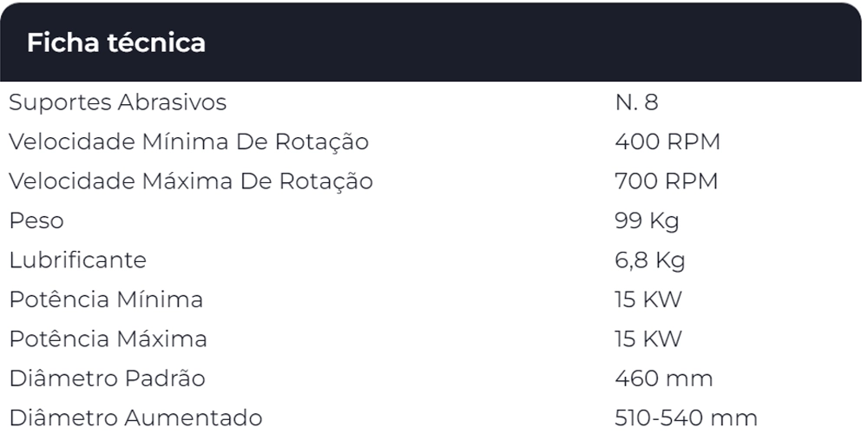This screenshot has height=434, width=868.
Task: Click the "510-540 mm" value
Action: click(x=686, y=418)
